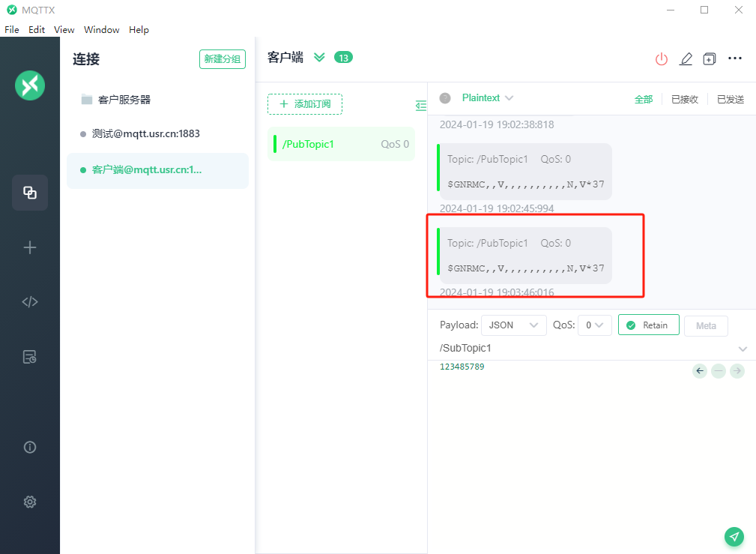Image resolution: width=756 pixels, height=554 pixels.
Task: Click the edit connection pencil icon
Action: point(686,59)
